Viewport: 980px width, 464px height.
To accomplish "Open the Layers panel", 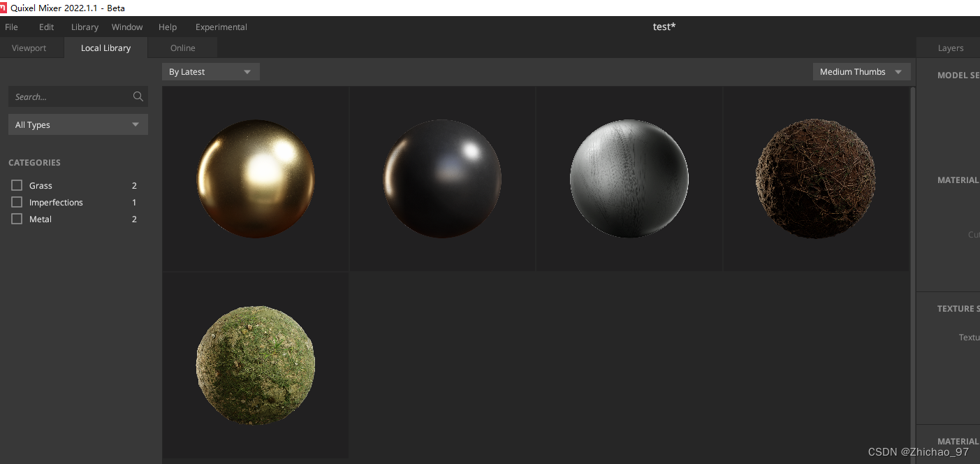I will pyautogui.click(x=950, y=48).
